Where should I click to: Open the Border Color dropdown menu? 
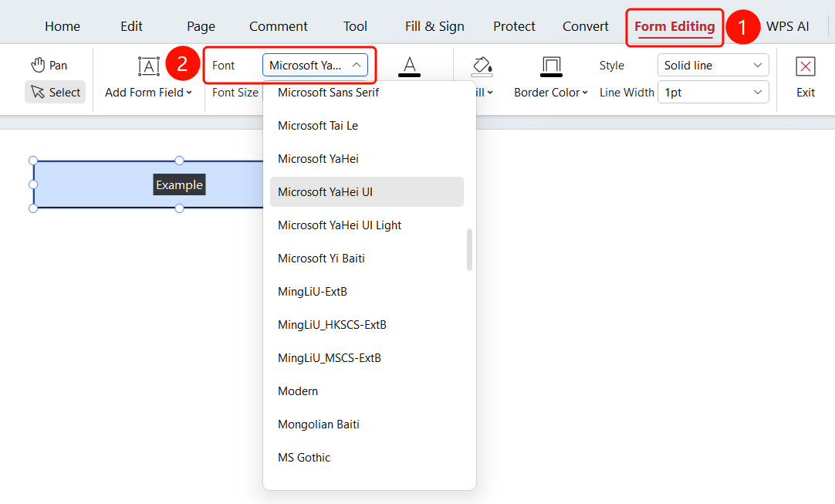(x=551, y=93)
